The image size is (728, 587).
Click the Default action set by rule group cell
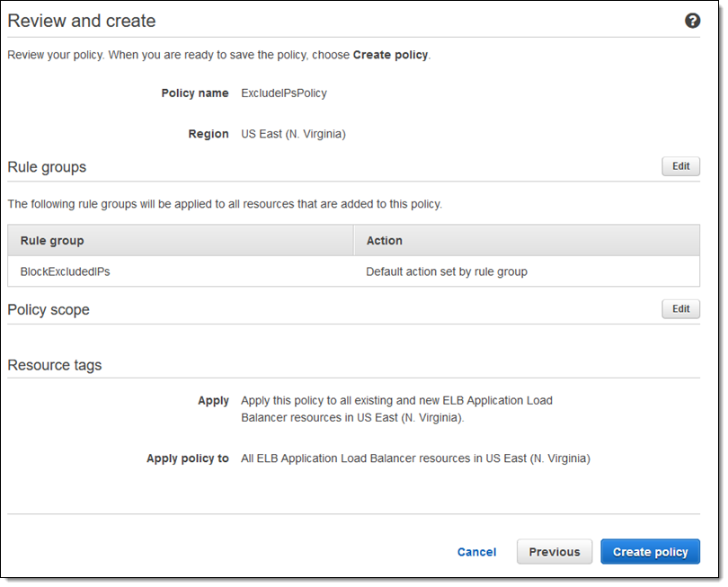446,271
